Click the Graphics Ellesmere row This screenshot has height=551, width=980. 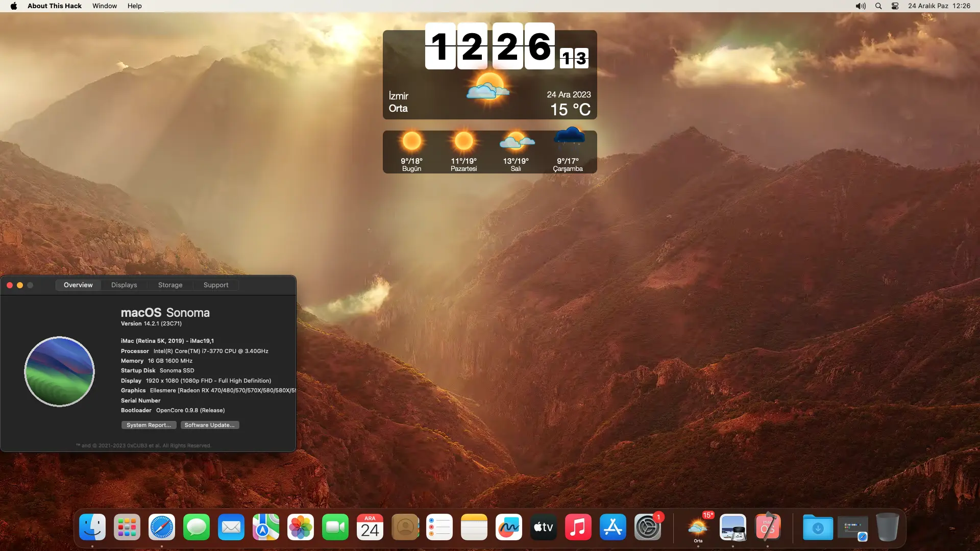(208, 390)
